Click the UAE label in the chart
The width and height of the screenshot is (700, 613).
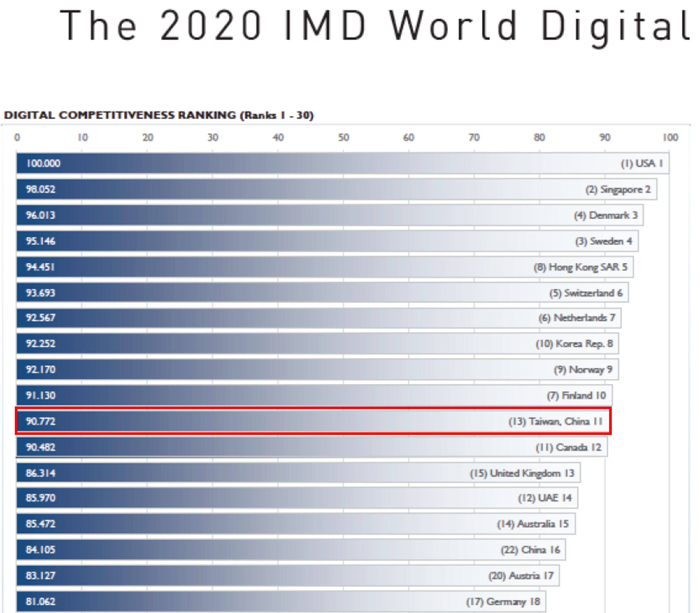pos(545,498)
